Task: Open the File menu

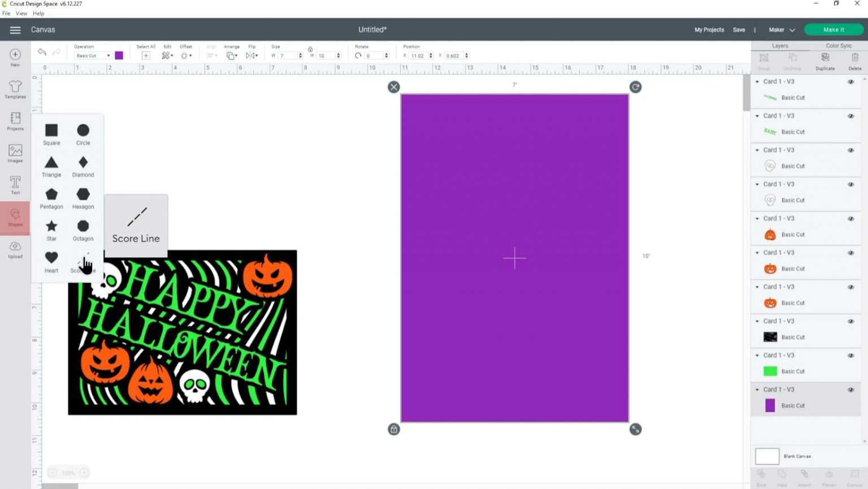Action: 6,14
